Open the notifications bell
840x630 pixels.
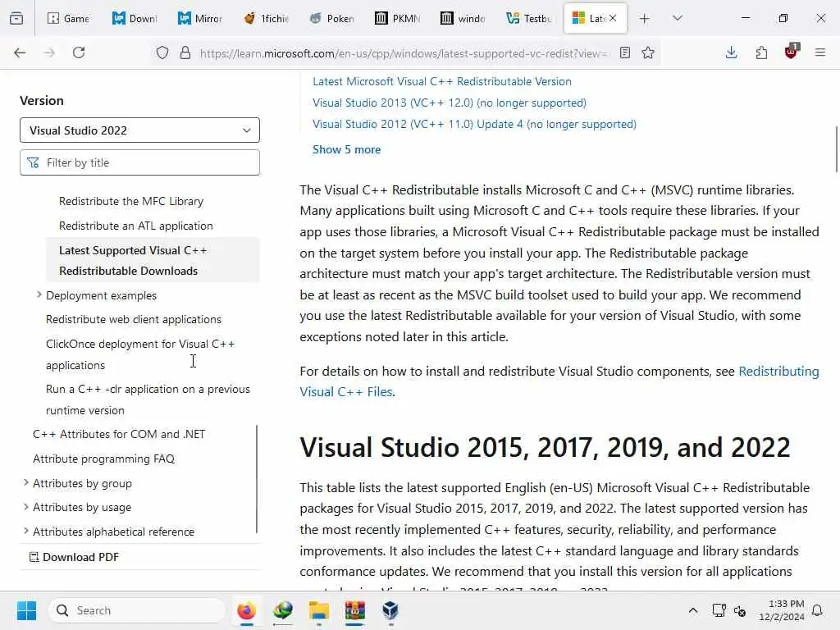pyautogui.click(x=817, y=610)
